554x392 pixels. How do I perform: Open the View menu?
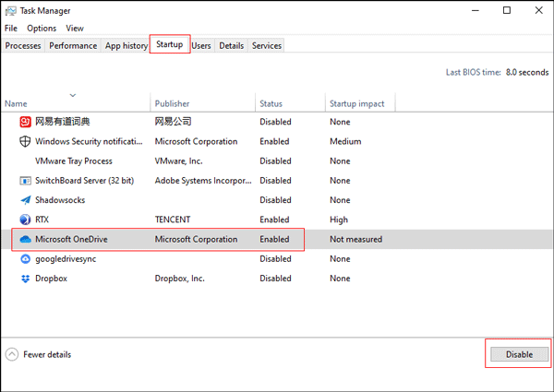(75, 29)
